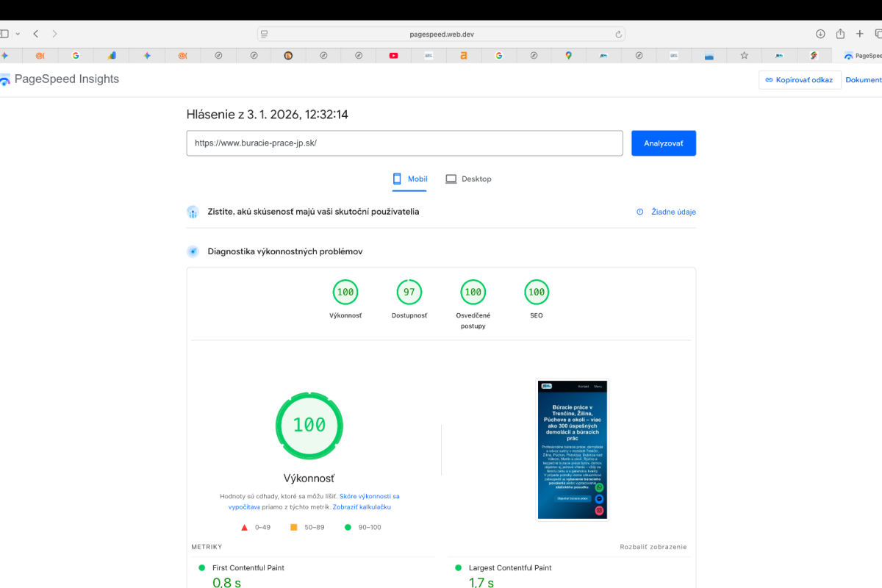Open a new tab with plus icon
The image size is (882, 588).
pos(860,34)
